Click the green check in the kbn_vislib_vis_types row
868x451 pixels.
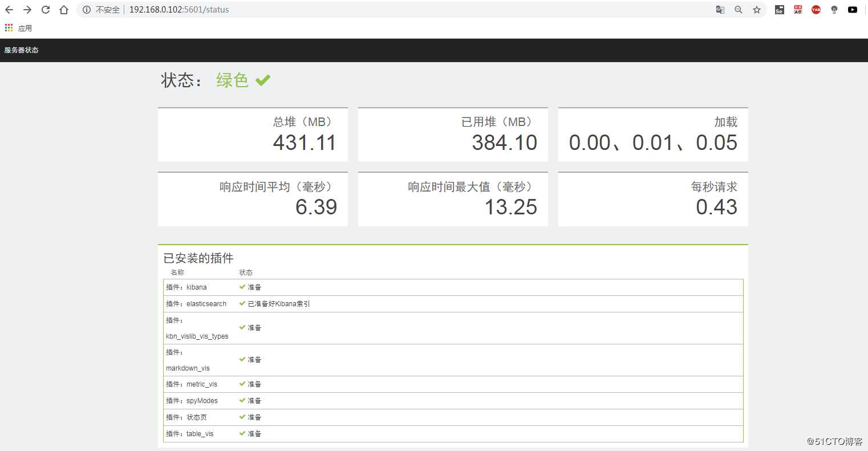[242, 327]
